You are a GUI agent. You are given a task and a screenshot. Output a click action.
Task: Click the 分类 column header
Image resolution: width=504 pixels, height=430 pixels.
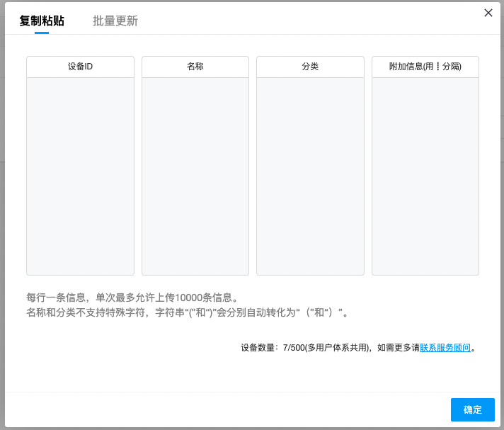pos(310,67)
